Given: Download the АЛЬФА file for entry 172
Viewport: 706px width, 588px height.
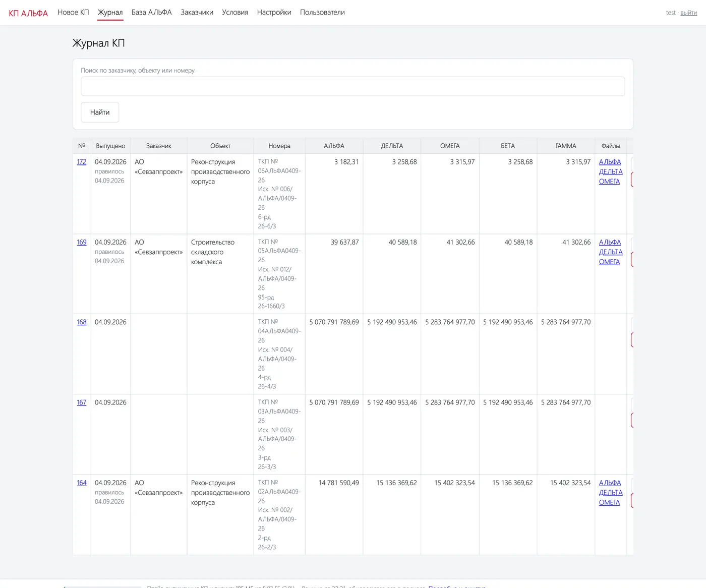Looking at the screenshot, I should [610, 162].
